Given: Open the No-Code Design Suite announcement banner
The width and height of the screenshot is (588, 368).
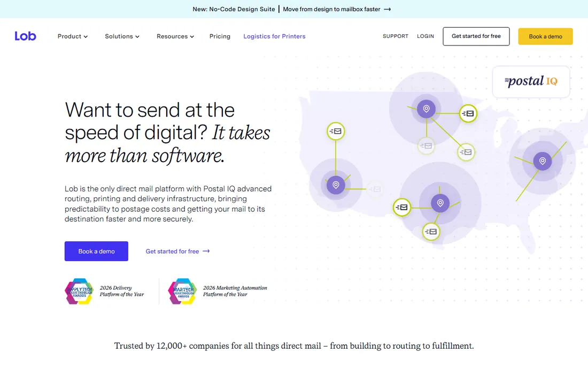Looking at the screenshot, I should click(292, 9).
